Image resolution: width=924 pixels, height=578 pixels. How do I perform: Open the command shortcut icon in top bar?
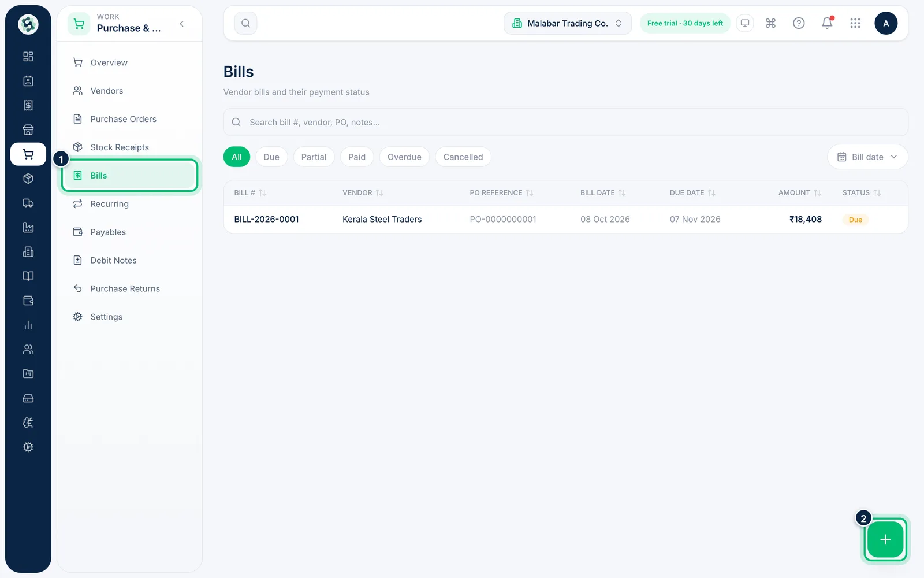770,23
